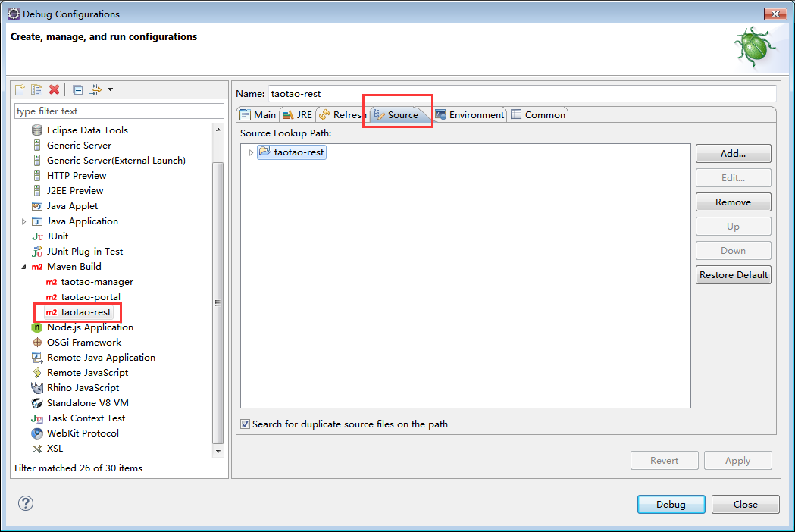The height and width of the screenshot is (532, 795).
Task: Uncheck Search for duplicate source files
Action: [x=245, y=424]
